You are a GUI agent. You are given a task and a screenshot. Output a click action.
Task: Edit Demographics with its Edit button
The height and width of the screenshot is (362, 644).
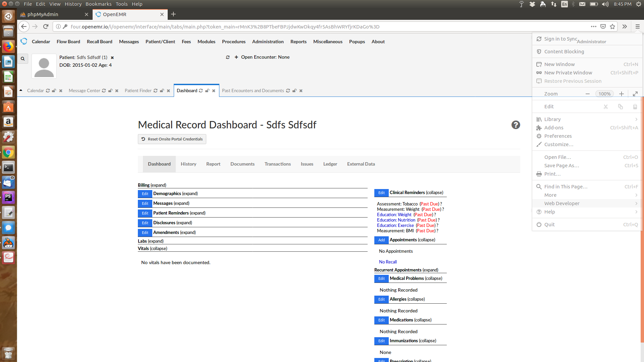click(x=145, y=194)
